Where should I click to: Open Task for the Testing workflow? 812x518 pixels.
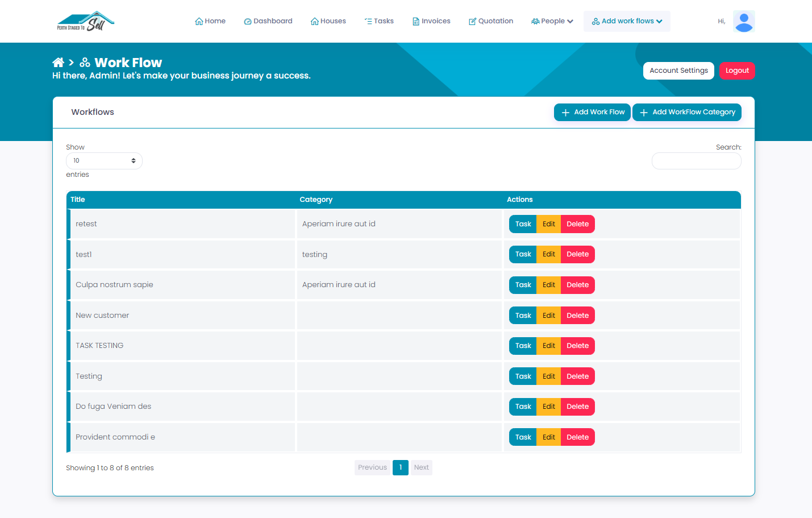tap(523, 376)
